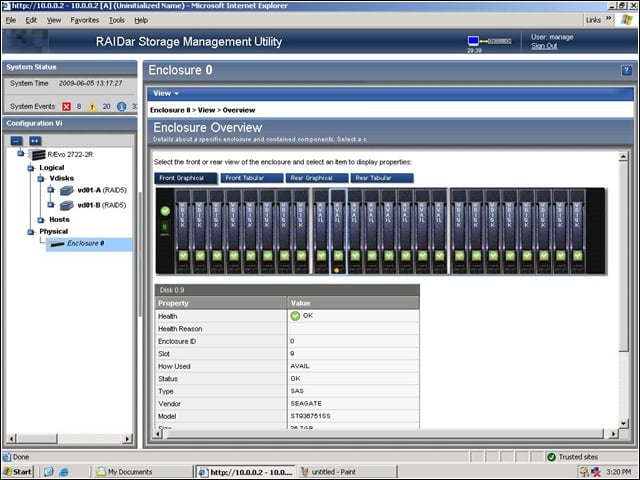Click the http://10.0.0.2 taskbar button
This screenshot has width=640, height=480.
pyautogui.click(x=247, y=472)
